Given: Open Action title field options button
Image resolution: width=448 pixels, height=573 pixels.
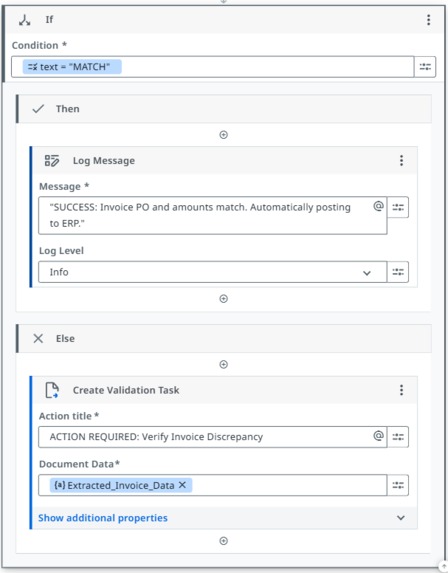Looking at the screenshot, I should tap(398, 437).
